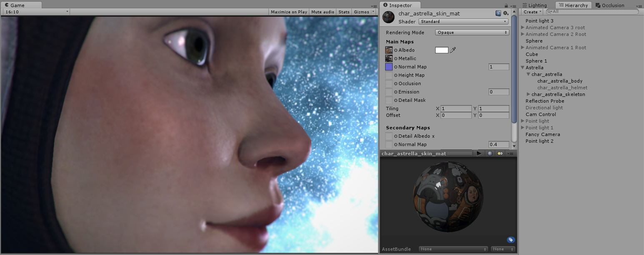
Task: Select the Occlusion texture picker circle
Action: coord(396,83)
